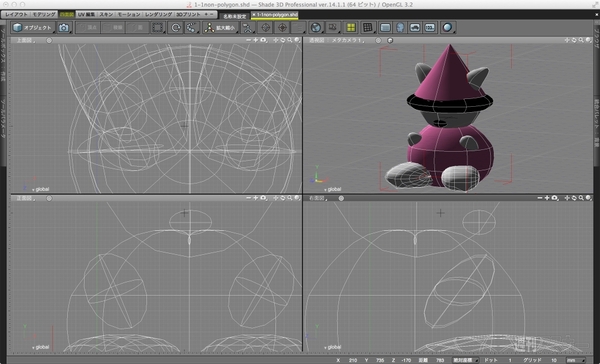600x364 pixels.
Task: Click the dimmed camera object icon beside globe
Action: [333, 28]
